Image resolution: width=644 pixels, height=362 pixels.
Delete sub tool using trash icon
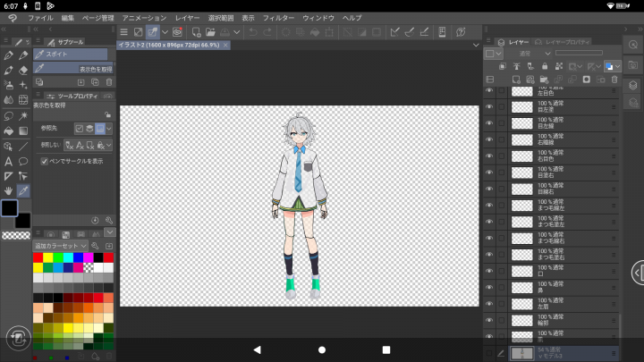107,81
